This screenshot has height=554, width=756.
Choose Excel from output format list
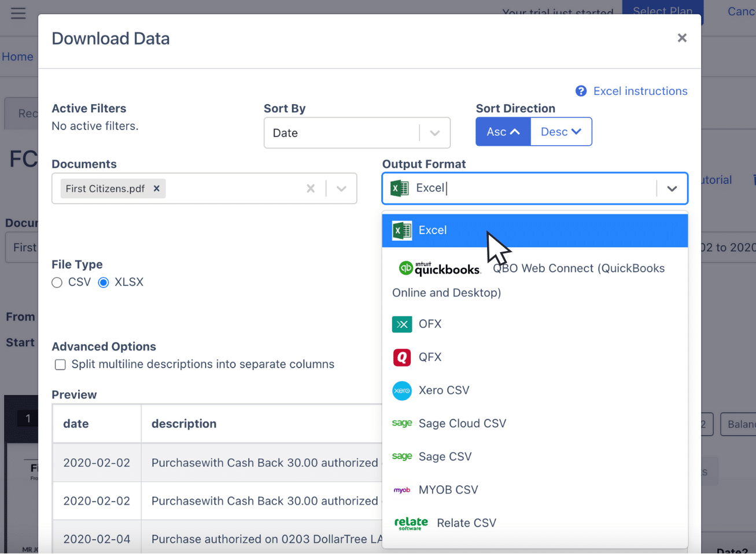(x=535, y=230)
